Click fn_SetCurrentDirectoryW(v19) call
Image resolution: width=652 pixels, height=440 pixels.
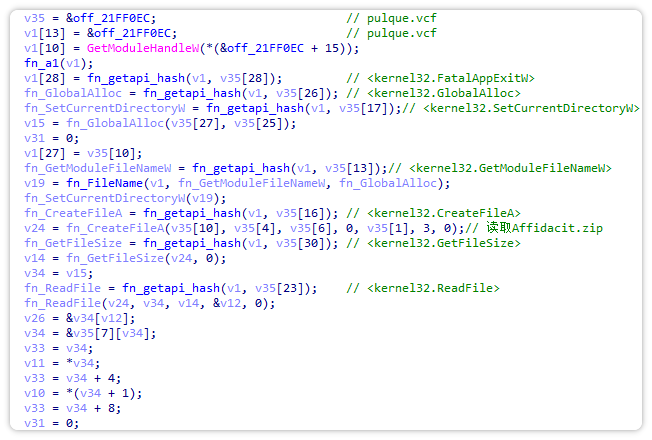click(125, 198)
